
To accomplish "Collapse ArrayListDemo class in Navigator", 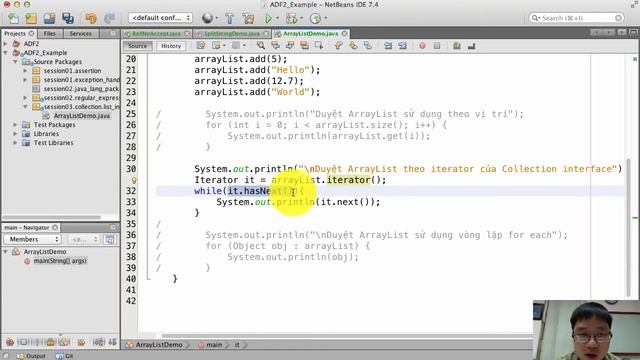I will [x=6, y=252].
